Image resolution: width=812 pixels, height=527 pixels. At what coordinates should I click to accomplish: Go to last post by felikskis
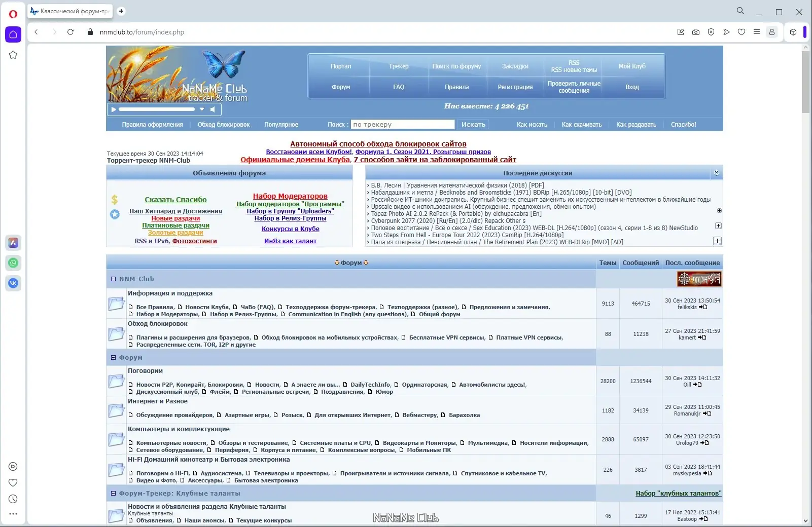703,307
